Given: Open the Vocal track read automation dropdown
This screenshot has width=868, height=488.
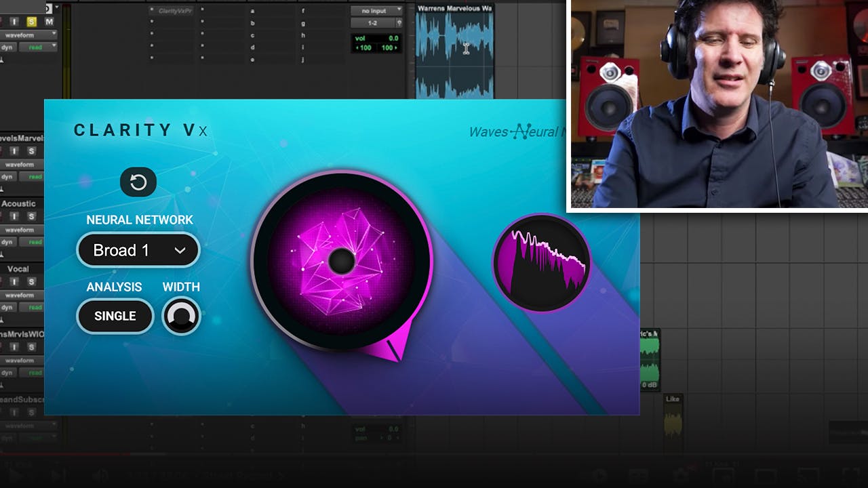Looking at the screenshot, I should (32, 308).
